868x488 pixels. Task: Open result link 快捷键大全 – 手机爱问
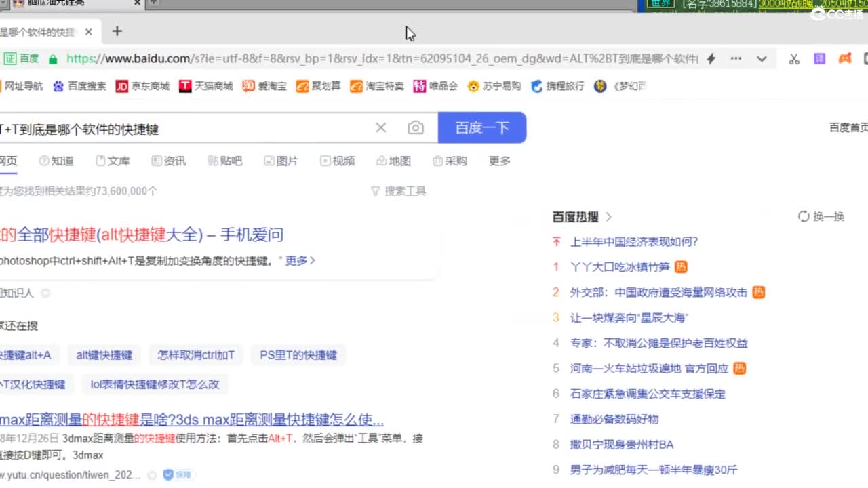click(x=142, y=235)
